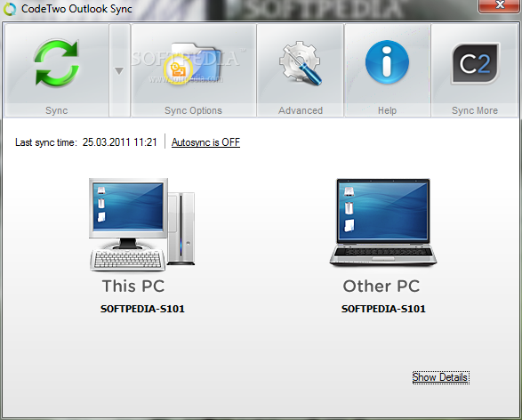Click the C2 Sync More icon
Viewport: 522px width, 420px height.
[475, 63]
